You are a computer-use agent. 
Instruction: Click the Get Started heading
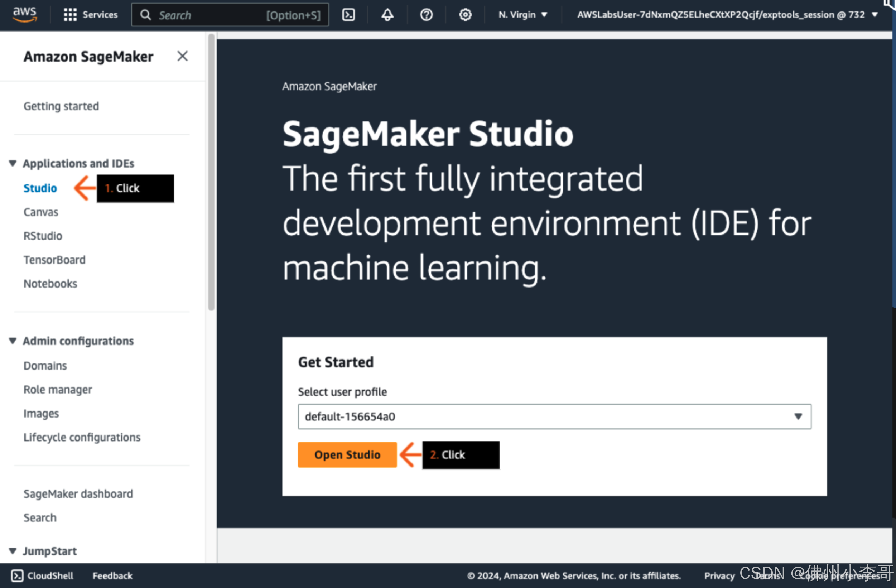point(336,362)
